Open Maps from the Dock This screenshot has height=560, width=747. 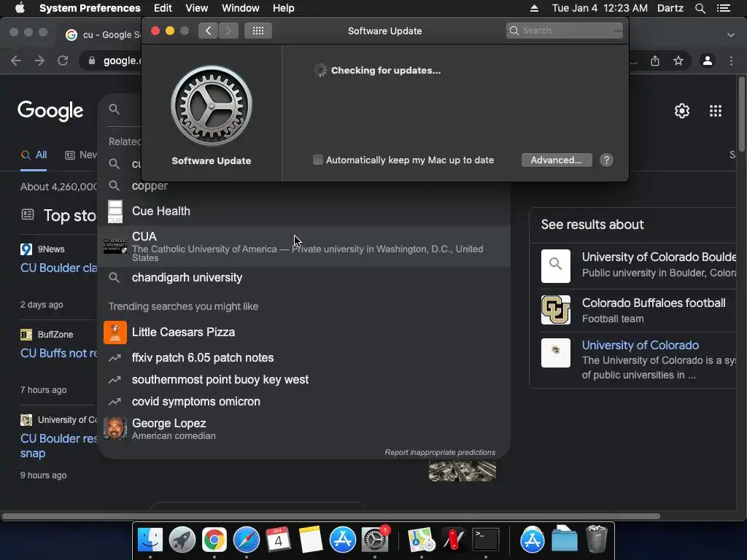tap(421, 540)
